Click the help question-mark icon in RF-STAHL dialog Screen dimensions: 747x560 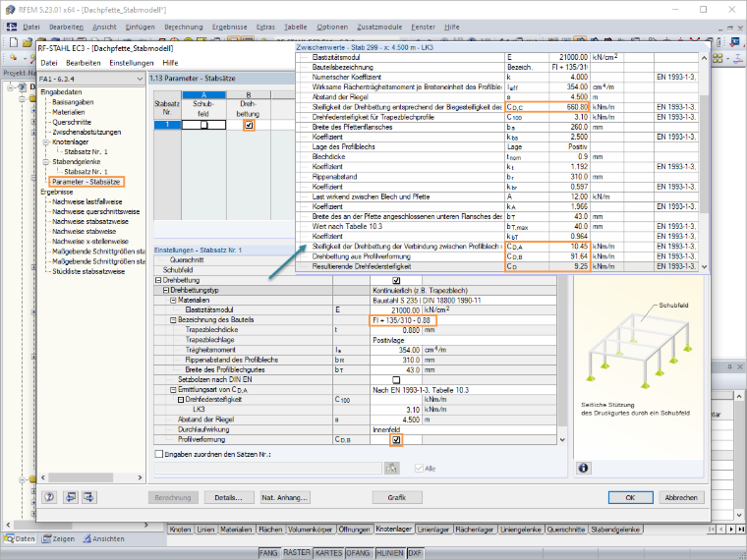point(49,497)
